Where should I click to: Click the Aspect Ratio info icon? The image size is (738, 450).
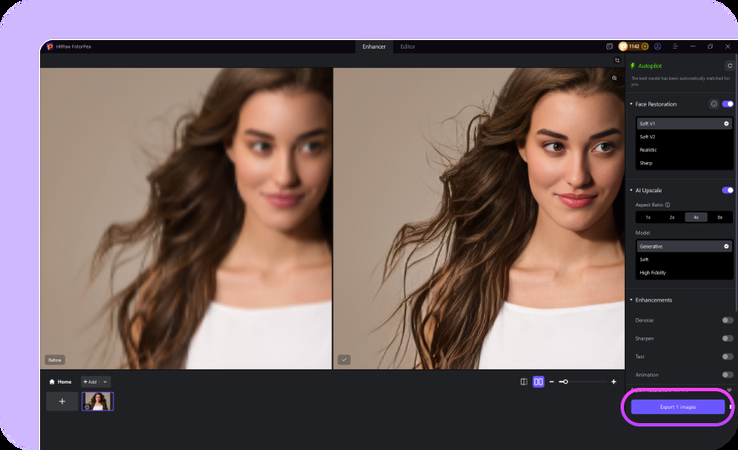[667, 205]
